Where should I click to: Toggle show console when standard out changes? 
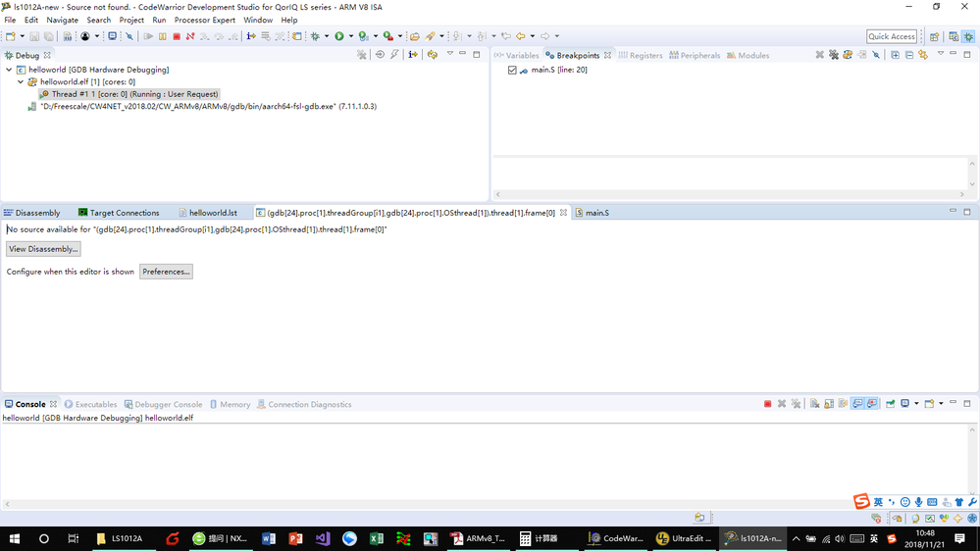pos(857,404)
